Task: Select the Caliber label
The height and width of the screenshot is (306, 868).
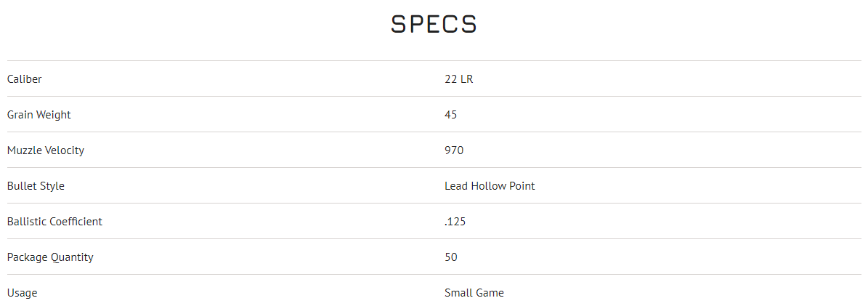Action: click(25, 78)
